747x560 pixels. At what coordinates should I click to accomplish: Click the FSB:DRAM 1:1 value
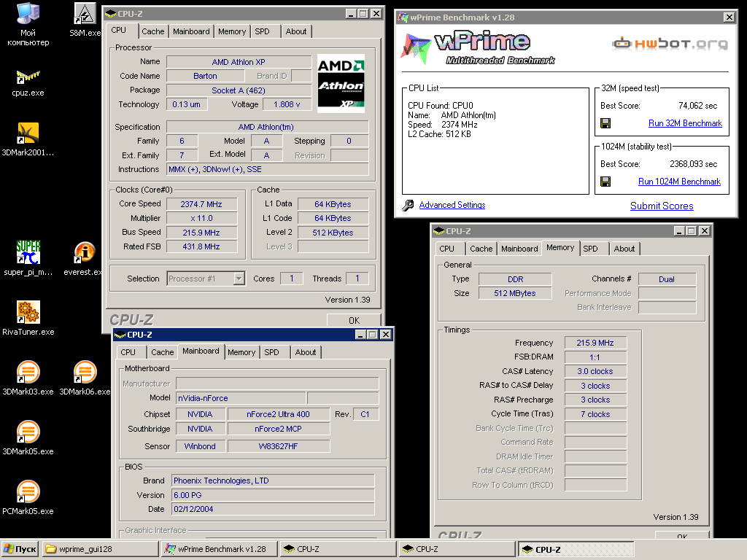[595, 357]
